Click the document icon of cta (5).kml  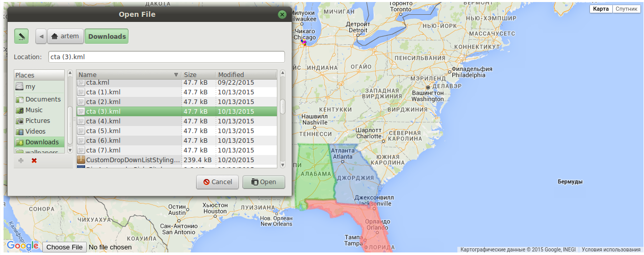pyautogui.click(x=81, y=131)
